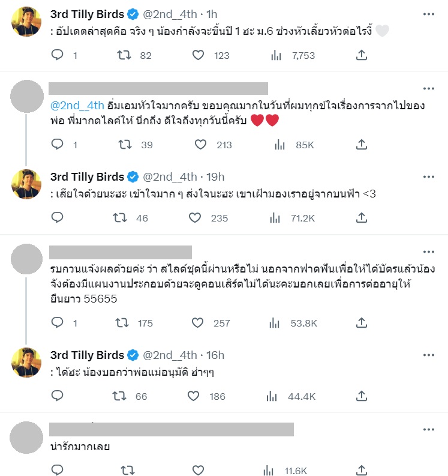Like the tweet with 235 likes
The image size is (448, 476).
click(194, 218)
